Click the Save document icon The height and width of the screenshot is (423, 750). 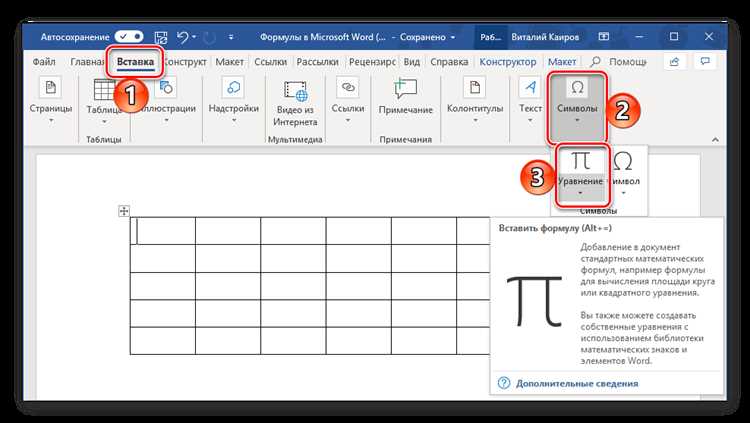(x=161, y=37)
